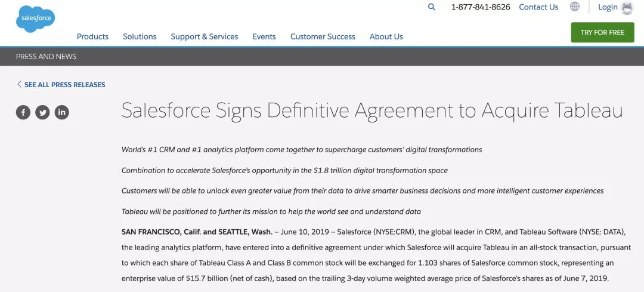Open the Events menu
Image resolution: width=644 pixels, height=292 pixels.
(x=264, y=36)
